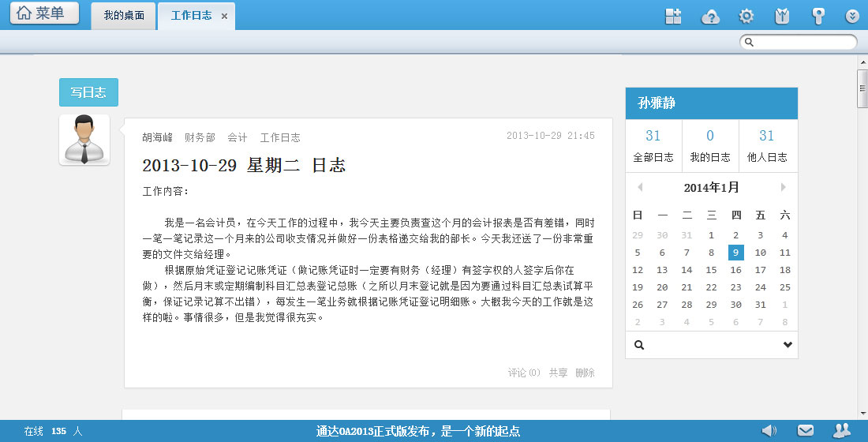Open settings via the gear icon
Screen dimensions: 868x442
[x=746, y=16]
